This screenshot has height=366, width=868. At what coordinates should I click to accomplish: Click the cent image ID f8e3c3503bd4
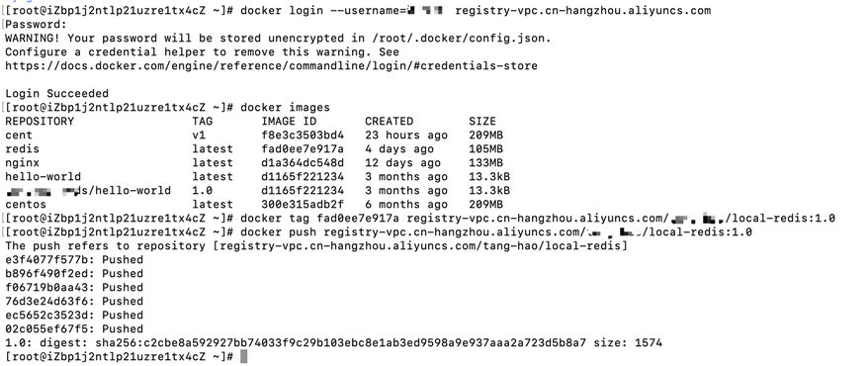pos(303,136)
